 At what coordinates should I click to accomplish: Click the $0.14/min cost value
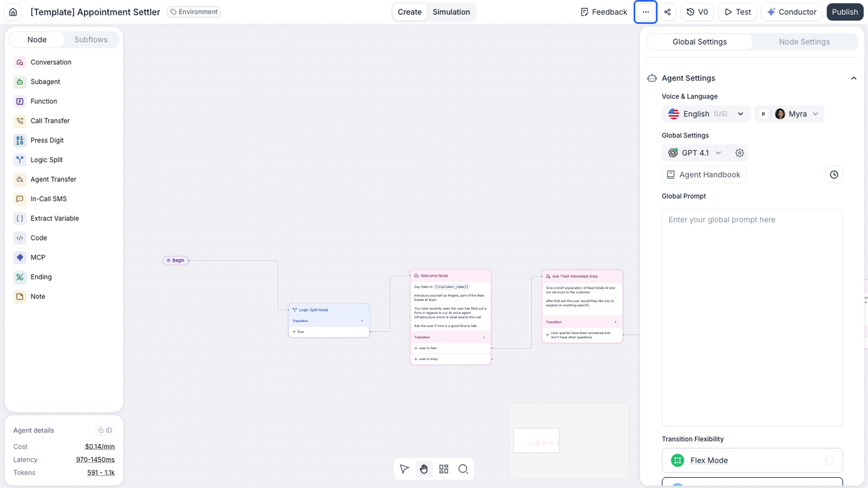pos(100,447)
